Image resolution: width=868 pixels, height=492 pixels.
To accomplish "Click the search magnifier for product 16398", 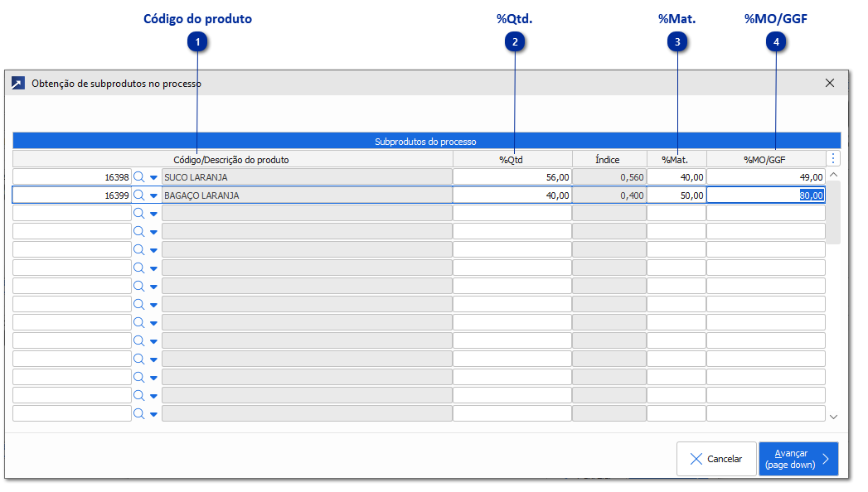I will tap(139, 177).
